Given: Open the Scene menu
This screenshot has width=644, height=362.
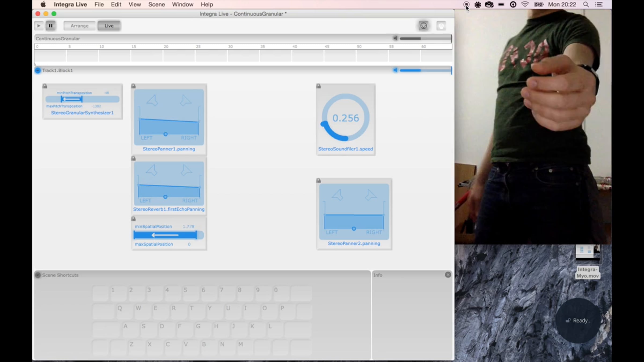Looking at the screenshot, I should click(157, 5).
